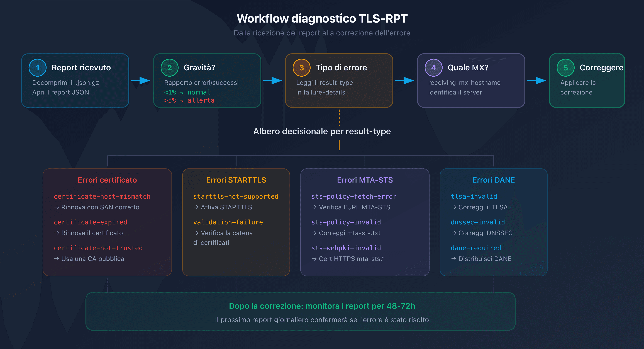This screenshot has height=349, width=644.
Task: Select the step 2 circle beside 'Gravità?'
Action: pos(170,67)
